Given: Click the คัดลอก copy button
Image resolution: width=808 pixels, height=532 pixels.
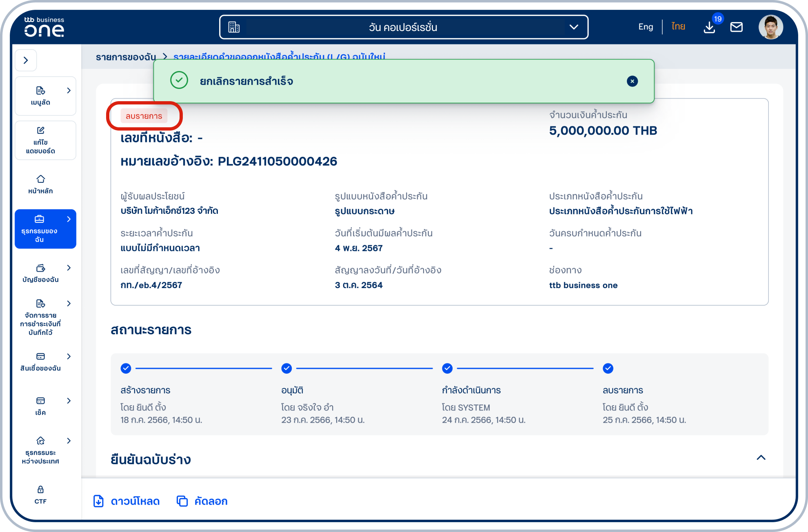Looking at the screenshot, I should tap(202, 501).
